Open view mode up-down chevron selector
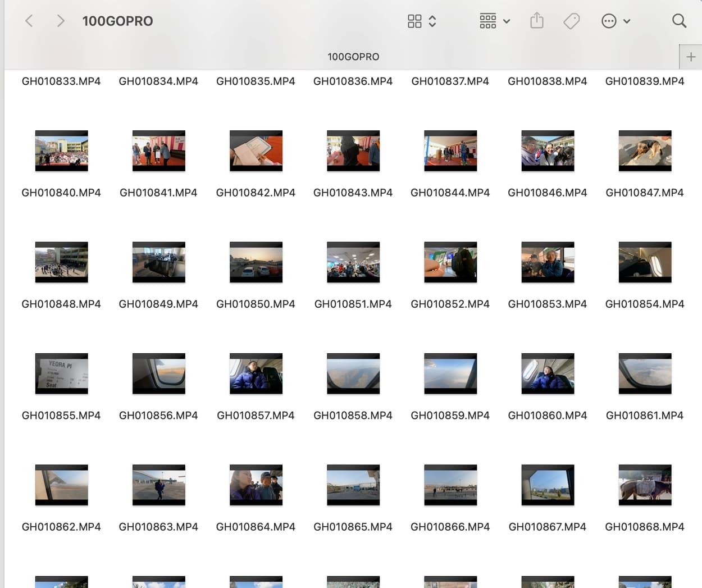The height and width of the screenshot is (588, 702). tap(432, 21)
